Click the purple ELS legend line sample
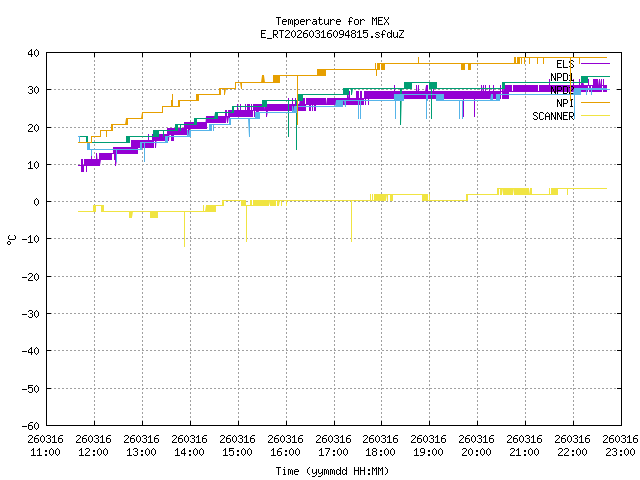Screen dimensions: 640x480 pos(593,64)
